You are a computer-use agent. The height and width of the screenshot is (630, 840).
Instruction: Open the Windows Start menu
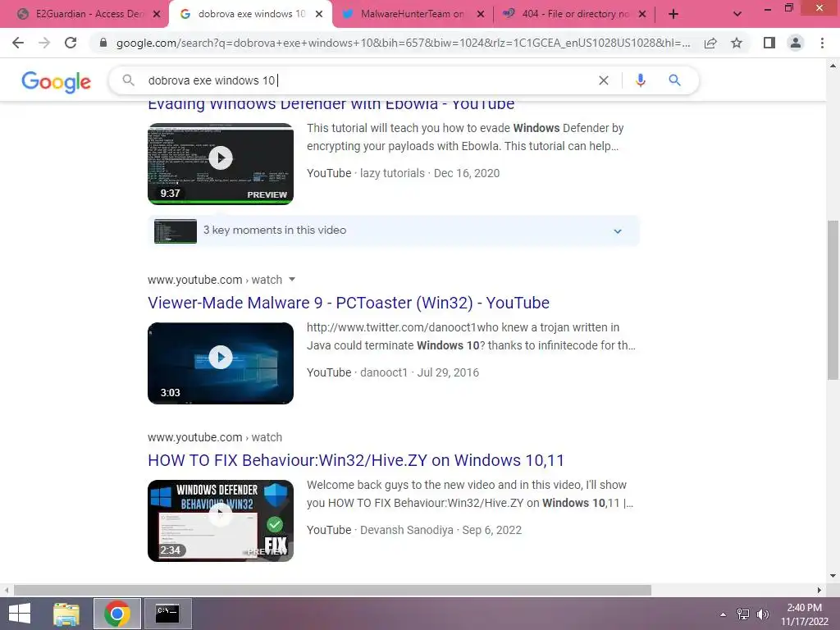click(20, 614)
